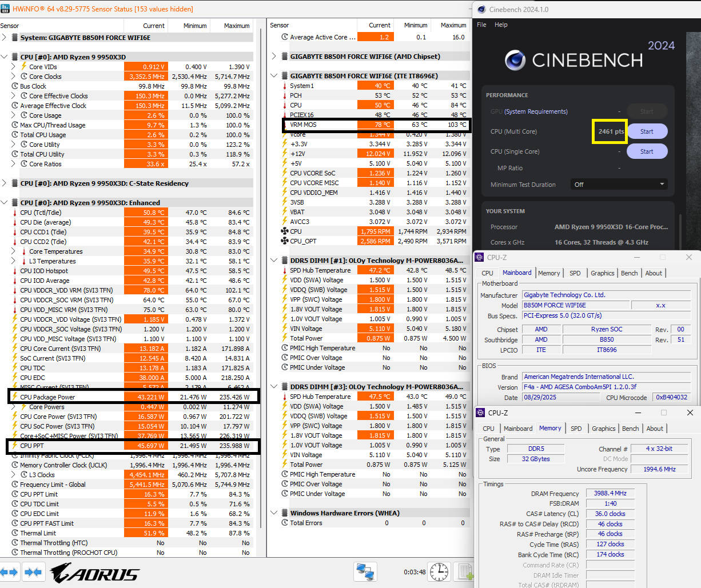Click the fan icon beside the CPU_OPT row
The width and height of the screenshot is (701, 588).
click(285, 241)
